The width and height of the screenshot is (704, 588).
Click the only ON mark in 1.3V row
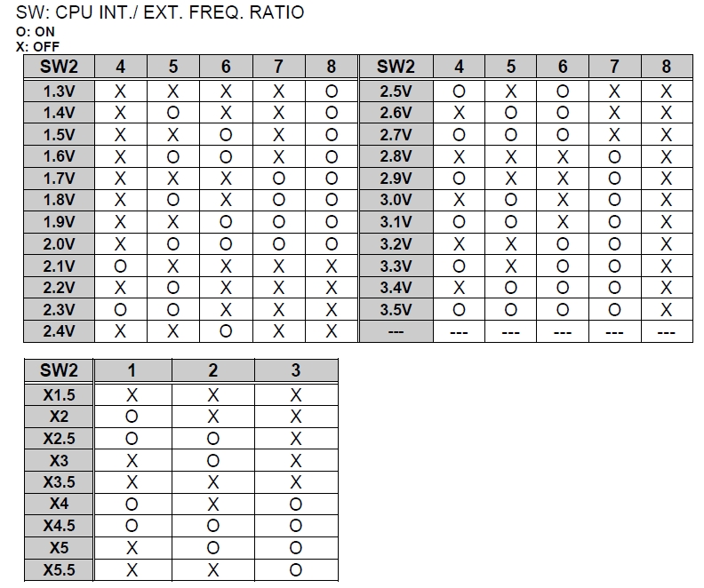coord(332,91)
